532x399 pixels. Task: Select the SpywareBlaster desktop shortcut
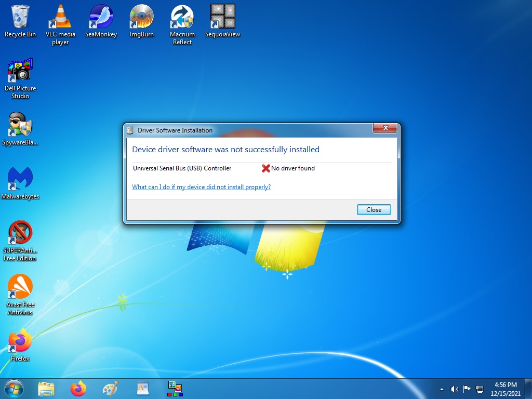[x=20, y=129]
